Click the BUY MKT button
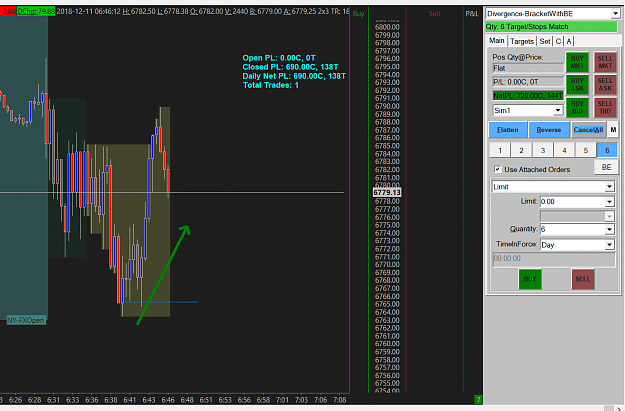Viewport: 625px width, 411px height. click(577, 62)
